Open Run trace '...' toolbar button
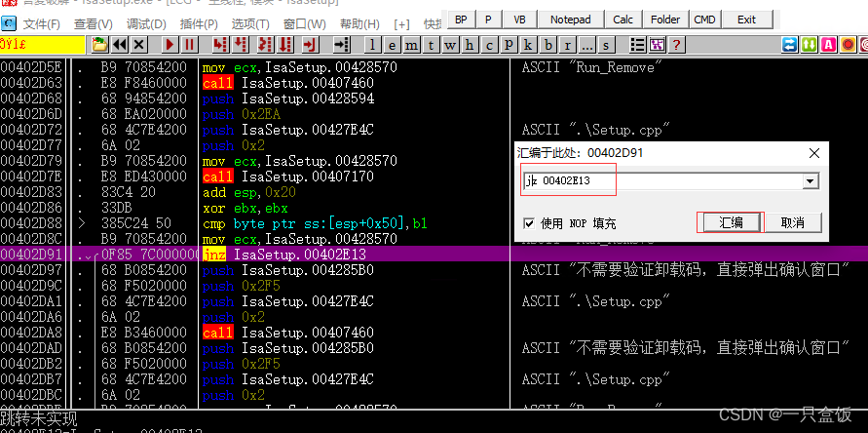868x433 pixels. tap(586, 45)
